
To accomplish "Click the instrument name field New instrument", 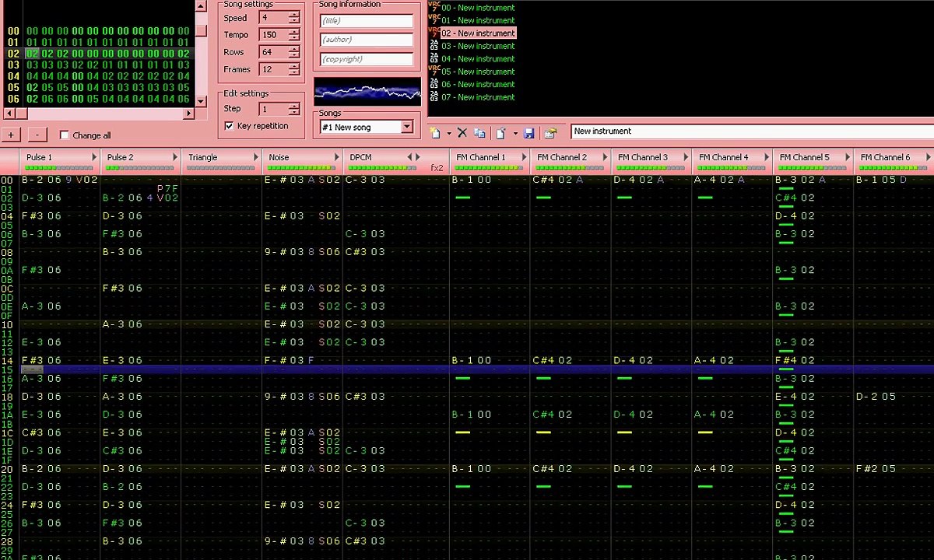I will coord(752,131).
